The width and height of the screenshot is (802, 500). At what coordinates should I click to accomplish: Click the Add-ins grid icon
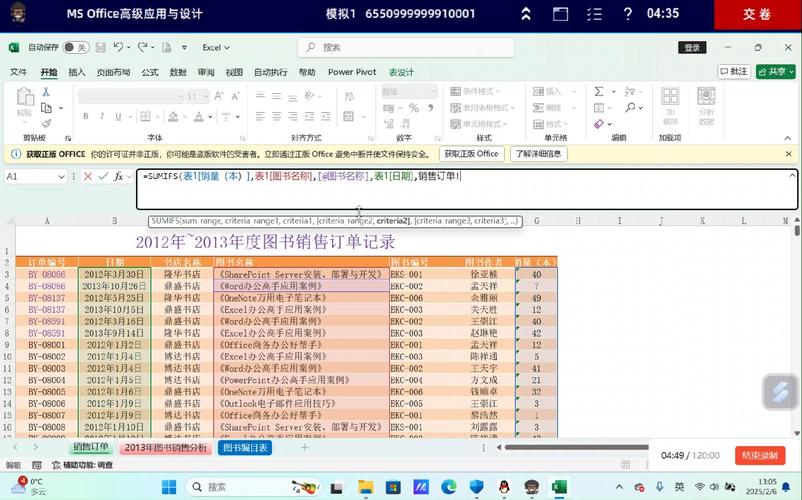(x=670, y=96)
